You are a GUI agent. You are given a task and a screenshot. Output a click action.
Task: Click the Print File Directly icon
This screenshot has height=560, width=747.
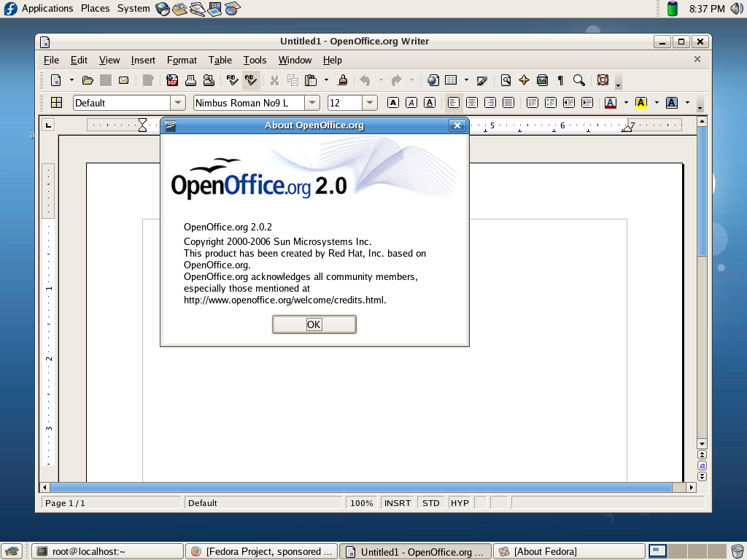190,80
